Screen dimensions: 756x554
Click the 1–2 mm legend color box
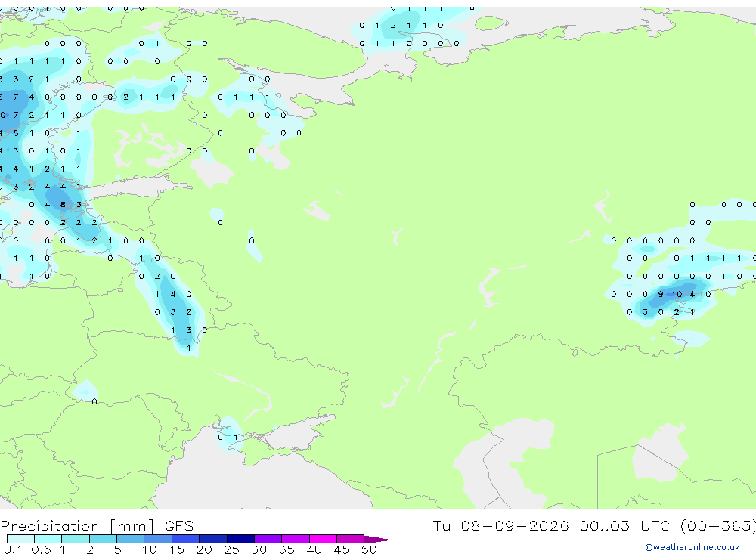76,539
